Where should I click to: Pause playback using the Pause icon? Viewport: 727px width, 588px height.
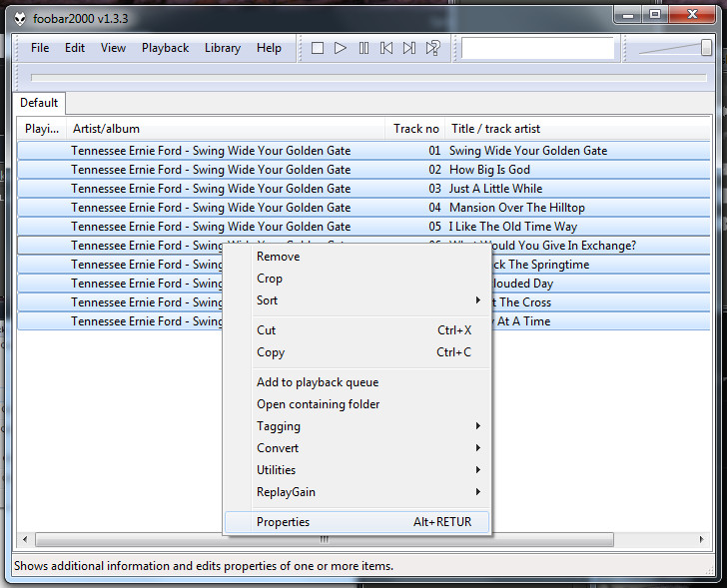tap(363, 48)
